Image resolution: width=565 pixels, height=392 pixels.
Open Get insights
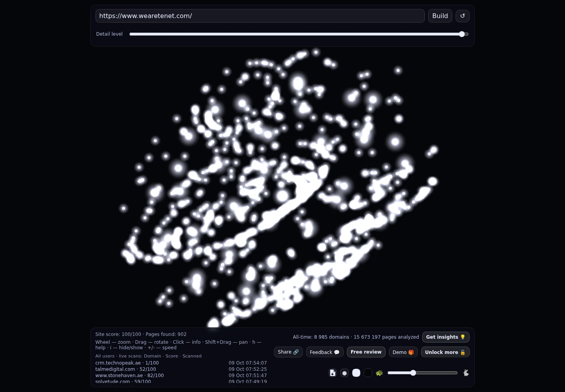446,337
